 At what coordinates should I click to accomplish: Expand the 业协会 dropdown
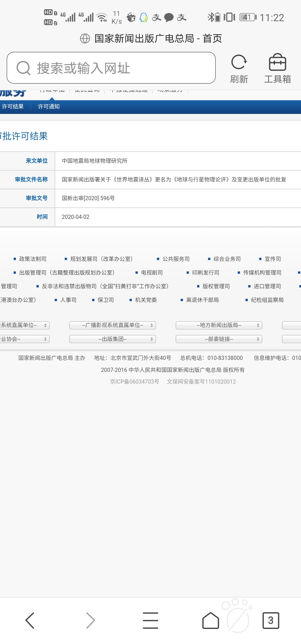25,339
